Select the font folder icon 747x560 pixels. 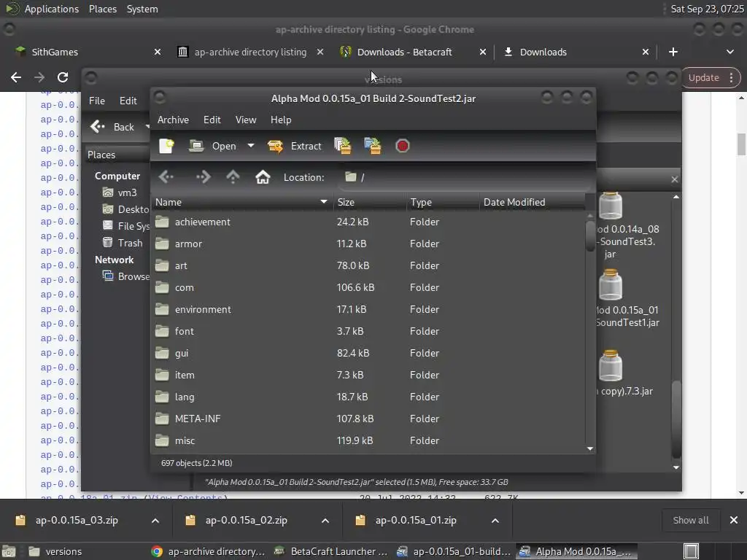click(162, 332)
